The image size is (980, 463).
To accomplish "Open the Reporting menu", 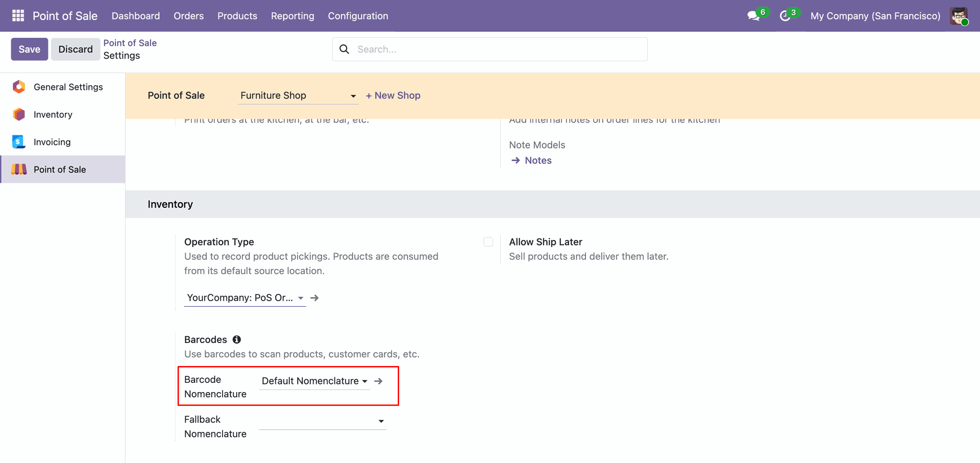I will point(292,16).
